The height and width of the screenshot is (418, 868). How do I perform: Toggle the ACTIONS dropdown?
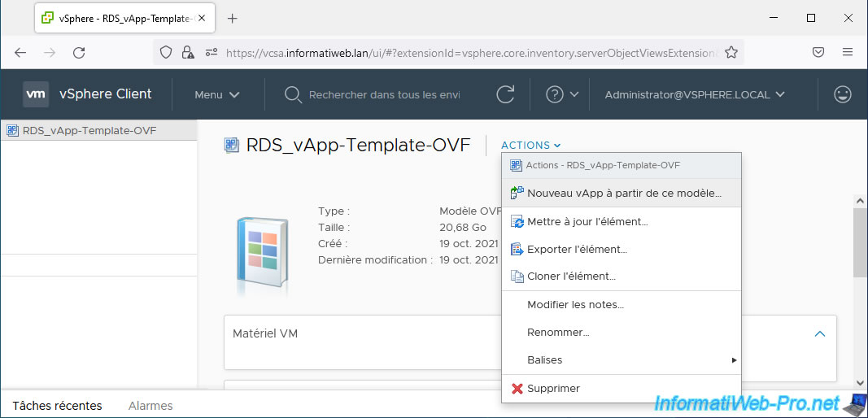(531, 145)
